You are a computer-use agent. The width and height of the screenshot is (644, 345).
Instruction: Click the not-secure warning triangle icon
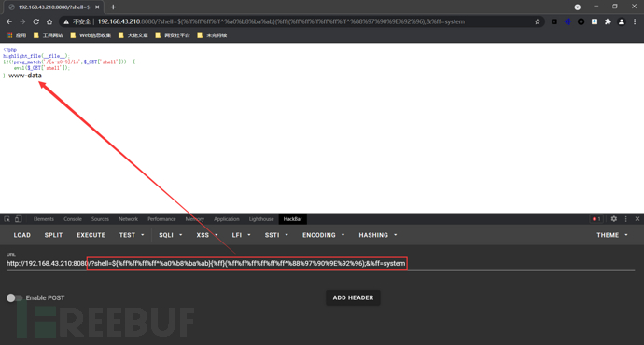point(65,21)
